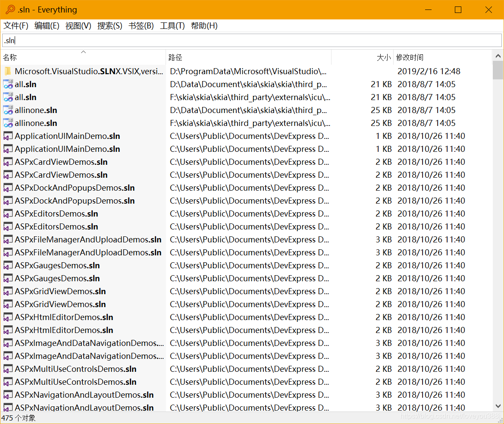
Task: Sort results by the 大小 column header
Action: click(x=362, y=57)
